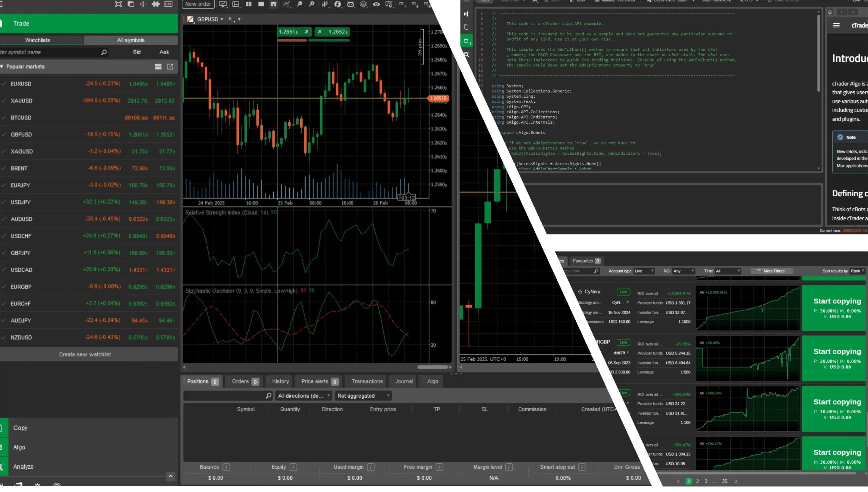Open the Not aggregated dropdown

click(363, 396)
